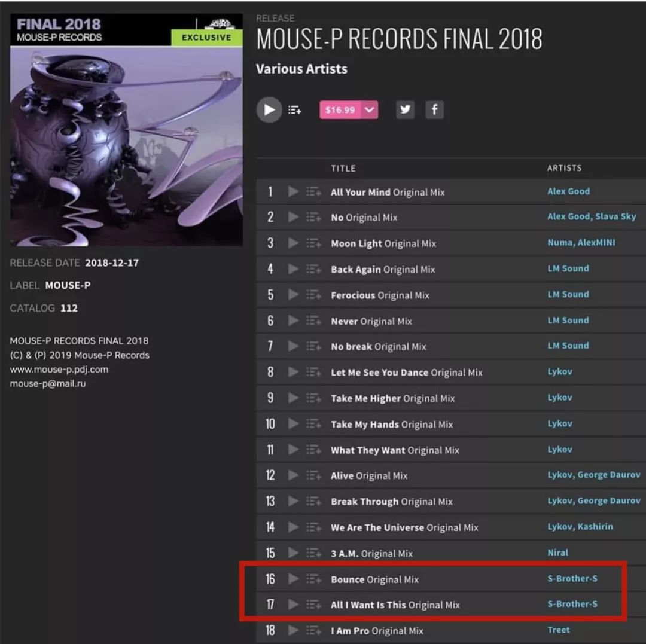This screenshot has height=644, width=646.
Task: Open the artist Alex Good on track 1
Action: pos(568,191)
